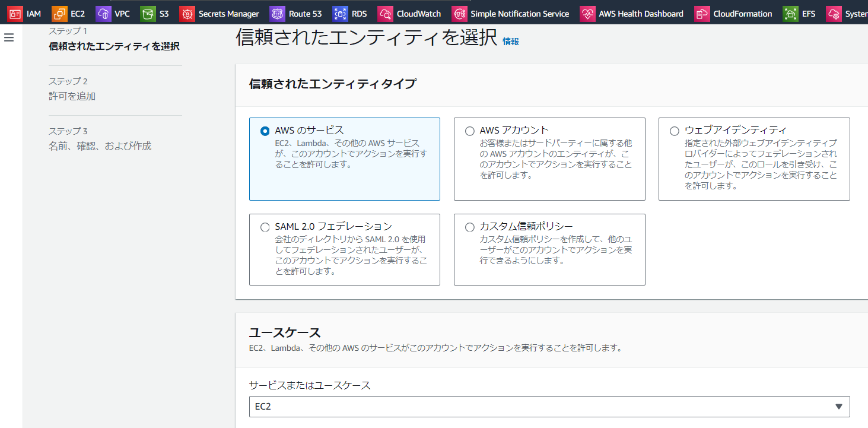Select the AWS アカウント radio button

470,131
